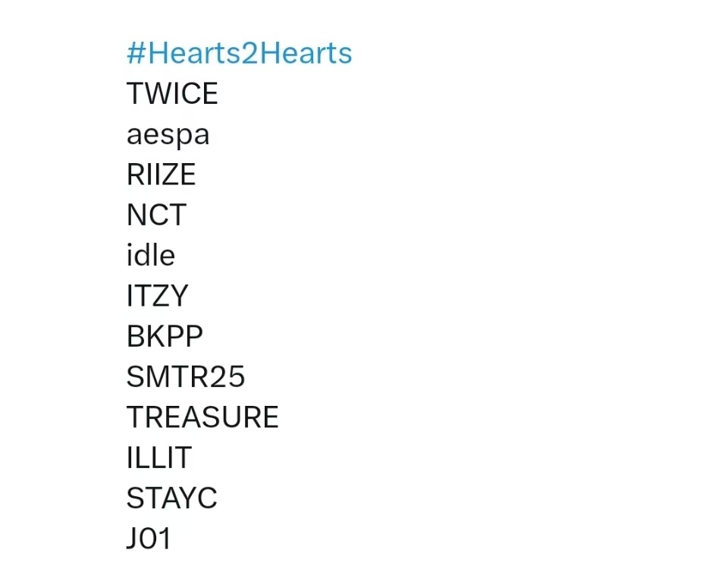Select the entry between TWICE and RIIZE
The width and height of the screenshot is (728, 569).
click(168, 135)
